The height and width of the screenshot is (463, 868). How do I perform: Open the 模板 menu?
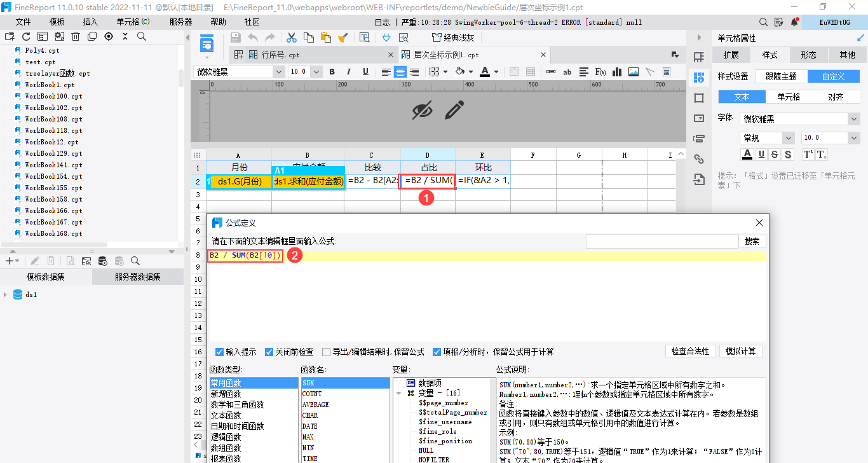click(x=57, y=22)
